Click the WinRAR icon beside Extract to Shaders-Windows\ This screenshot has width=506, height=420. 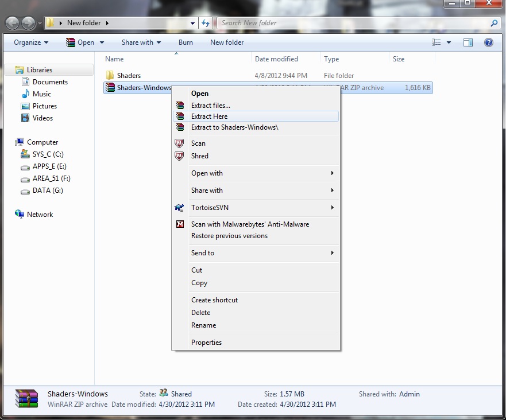click(180, 127)
